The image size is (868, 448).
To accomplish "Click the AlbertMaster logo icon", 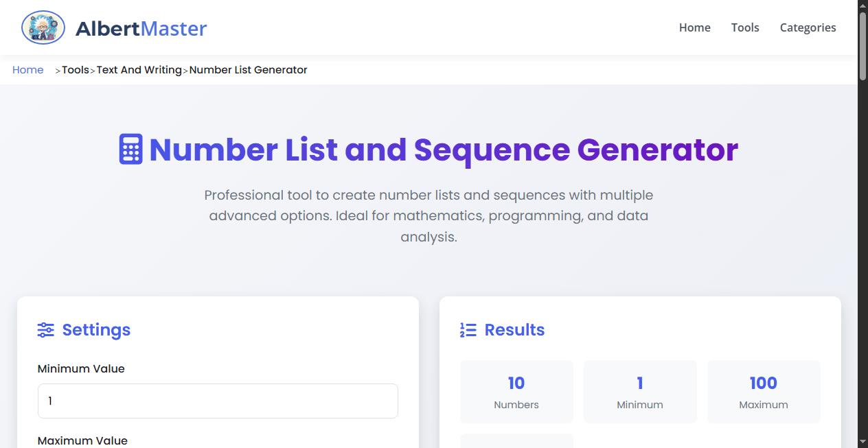I will 43,27.
